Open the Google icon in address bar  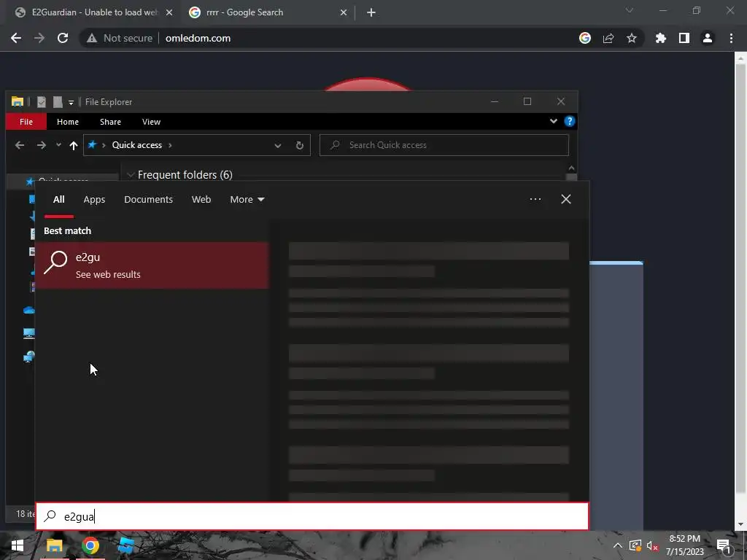tap(585, 38)
